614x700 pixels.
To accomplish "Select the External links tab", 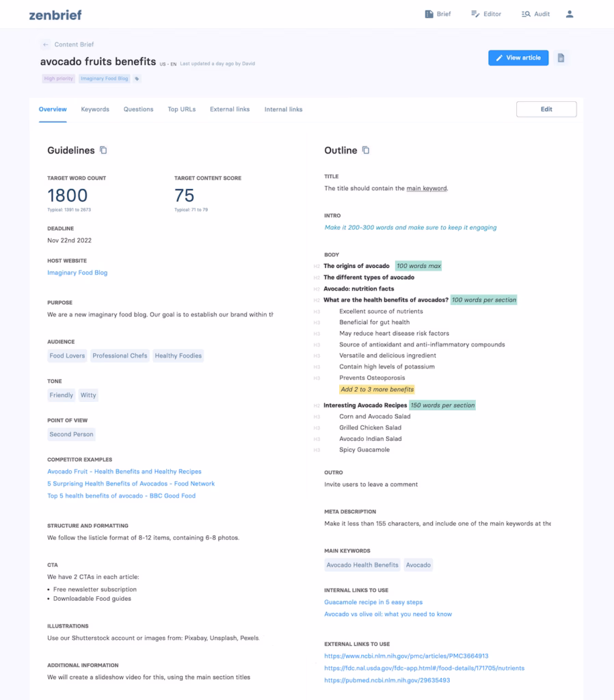I will click(x=230, y=109).
